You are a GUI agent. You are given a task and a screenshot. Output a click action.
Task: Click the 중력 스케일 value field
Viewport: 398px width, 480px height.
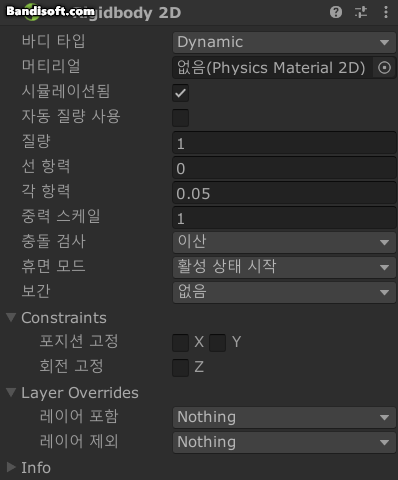[284, 218]
